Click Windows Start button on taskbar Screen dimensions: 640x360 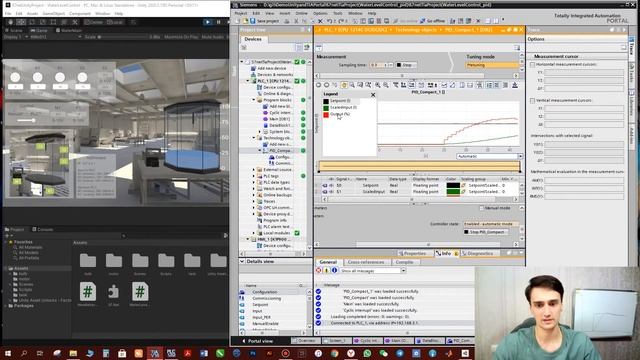(8, 353)
